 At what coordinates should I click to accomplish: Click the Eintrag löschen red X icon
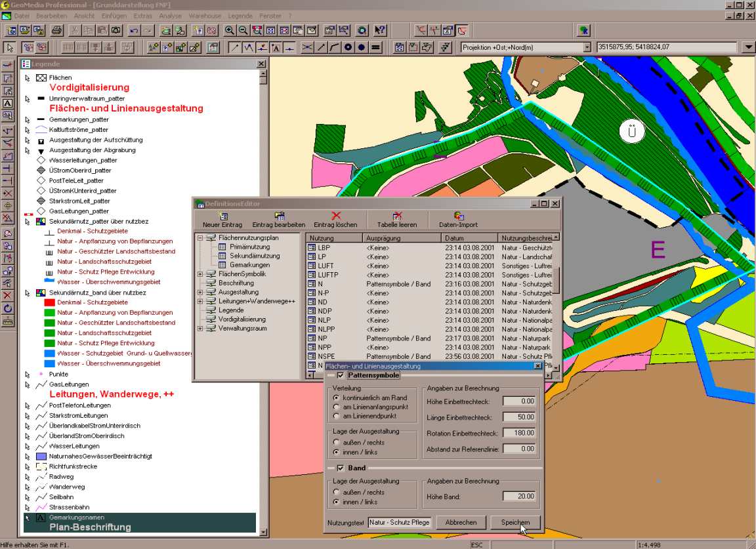[x=336, y=216]
